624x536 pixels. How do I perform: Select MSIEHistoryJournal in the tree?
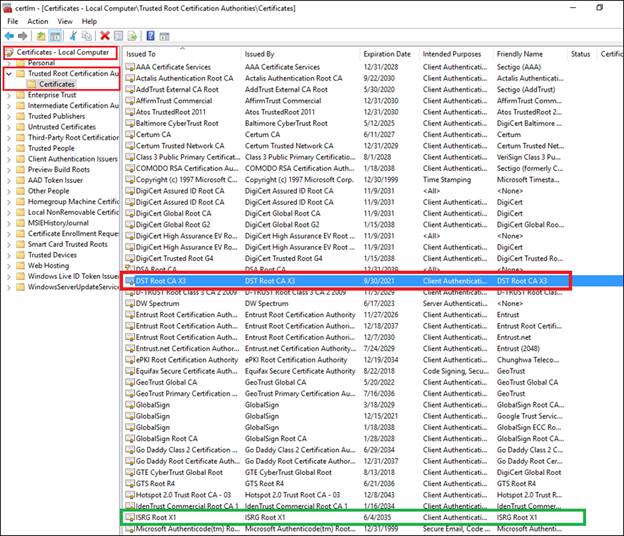pyautogui.click(x=58, y=223)
